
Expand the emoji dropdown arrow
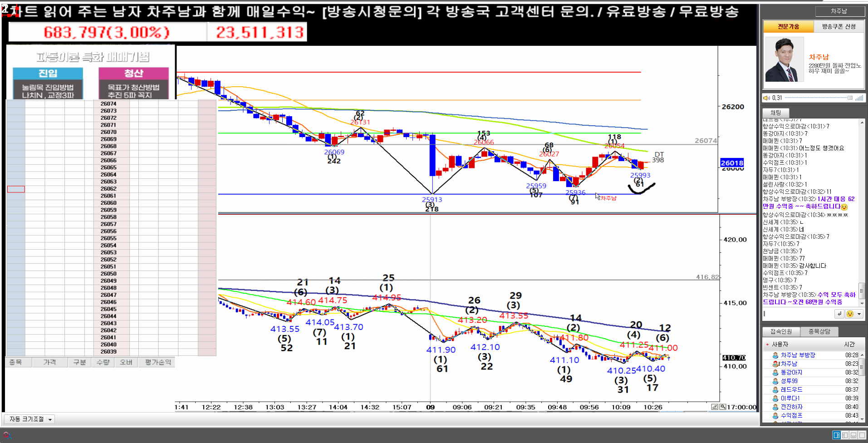(x=859, y=314)
